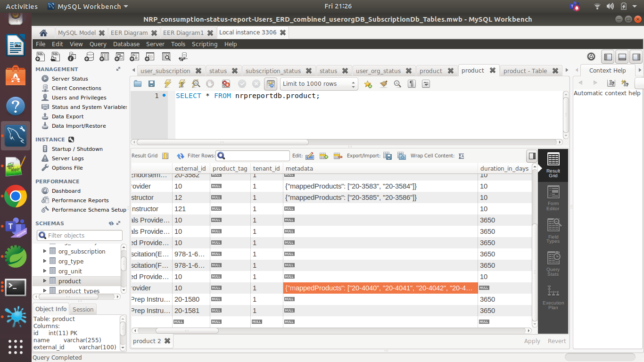Viewport: 644px width, 362px height.
Task: Select the Export recordset icon
Action: coord(388,156)
